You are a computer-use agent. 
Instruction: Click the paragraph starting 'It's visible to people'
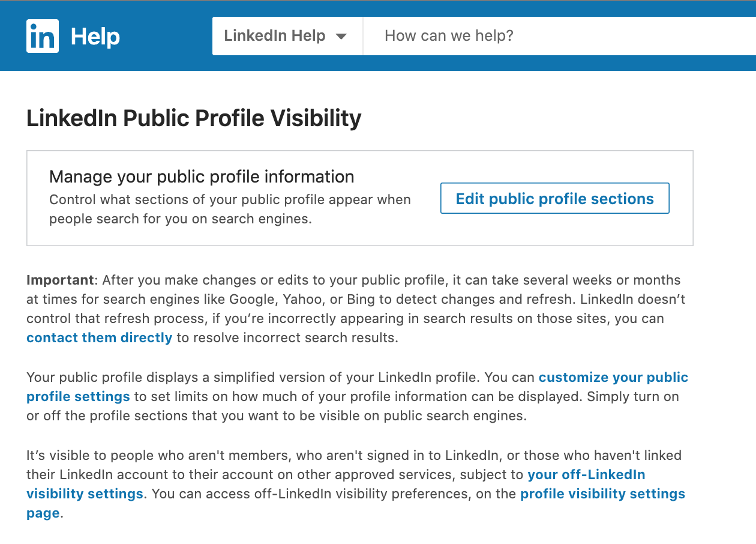pyautogui.click(x=356, y=484)
